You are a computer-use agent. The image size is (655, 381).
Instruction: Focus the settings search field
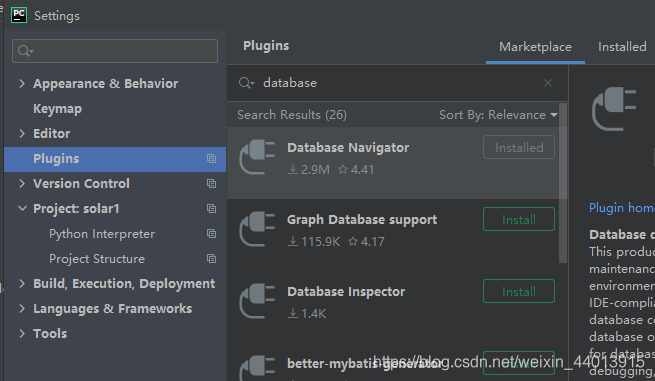click(x=115, y=51)
